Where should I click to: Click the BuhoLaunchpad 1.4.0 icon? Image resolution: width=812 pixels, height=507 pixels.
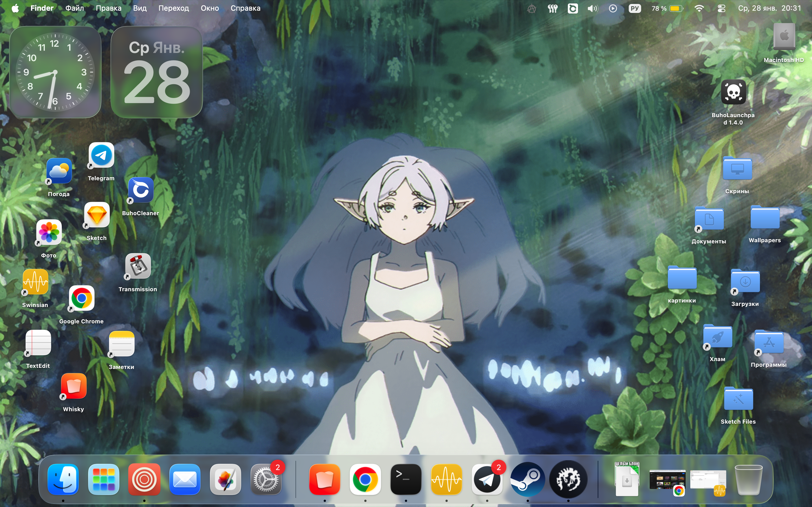tap(733, 92)
